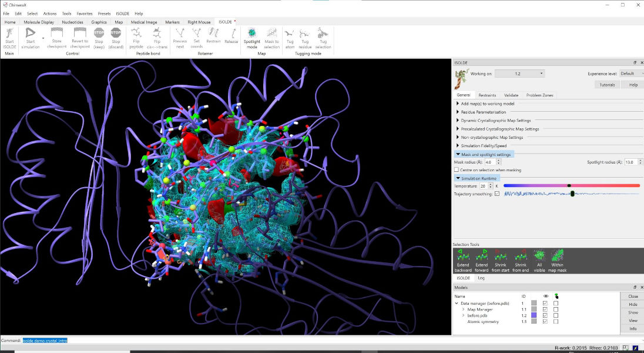This screenshot has width=644, height=353.
Task: Click the Stop (keep) stop-sign icon
Action: click(x=99, y=33)
